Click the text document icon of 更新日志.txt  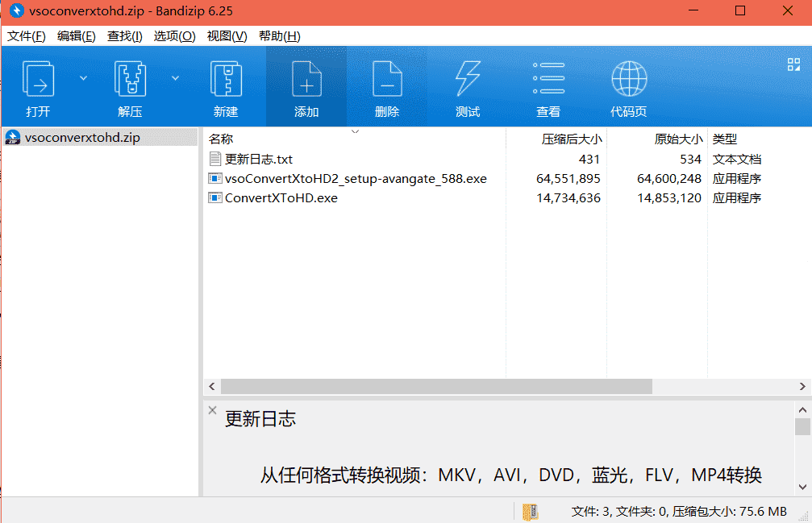pos(215,159)
